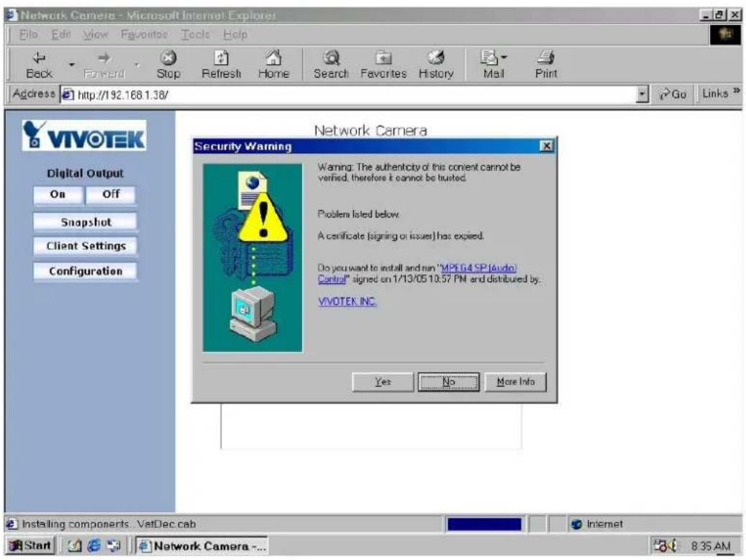This screenshot has width=746, height=560.
Task: Expand the Links toolbar chevron
Action: point(737,91)
